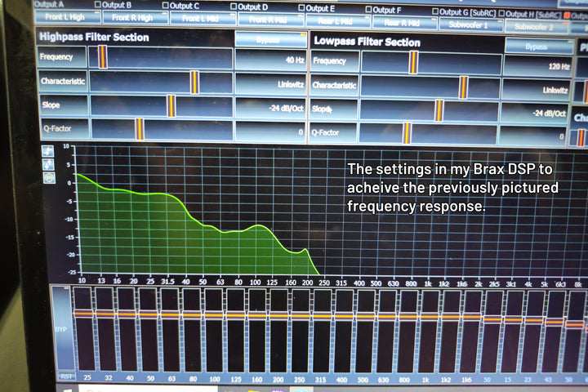The image size is (588, 392).
Task: Click the highpass Q-Factor 0 value field
Action: pos(272,131)
